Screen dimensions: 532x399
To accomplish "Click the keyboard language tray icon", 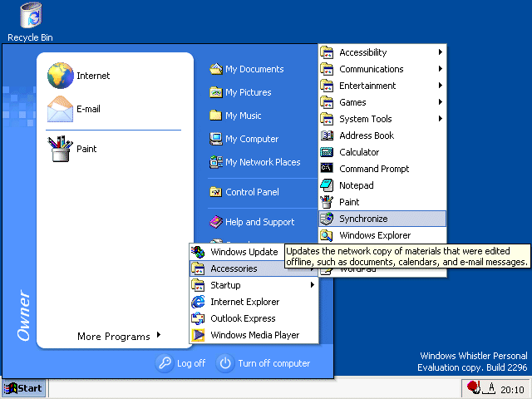I will (490, 388).
